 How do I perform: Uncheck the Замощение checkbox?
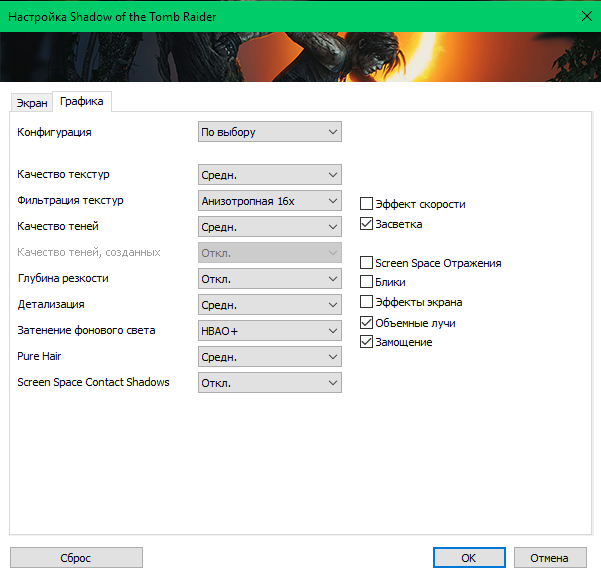point(366,342)
